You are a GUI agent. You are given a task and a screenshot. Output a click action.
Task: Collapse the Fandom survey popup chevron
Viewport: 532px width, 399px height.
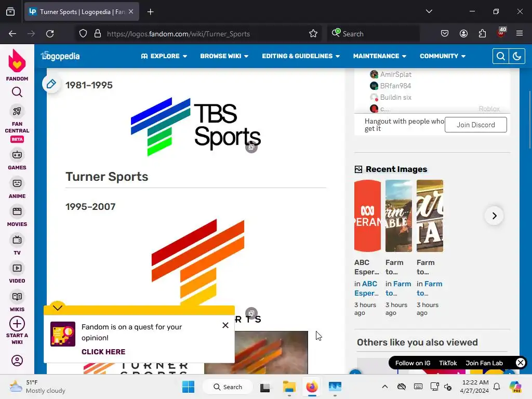tap(58, 308)
